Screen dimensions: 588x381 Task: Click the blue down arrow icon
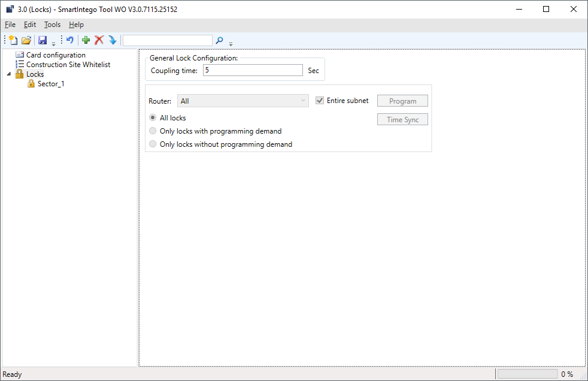112,40
